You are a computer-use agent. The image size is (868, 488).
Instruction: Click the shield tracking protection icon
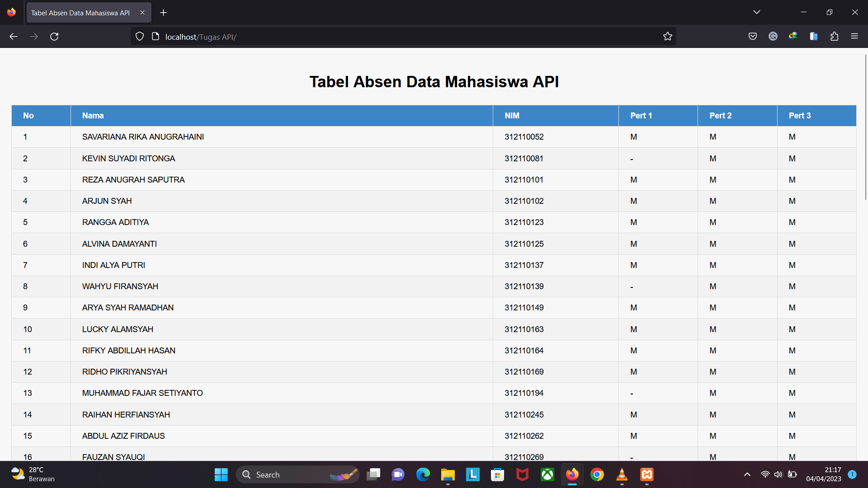point(139,36)
